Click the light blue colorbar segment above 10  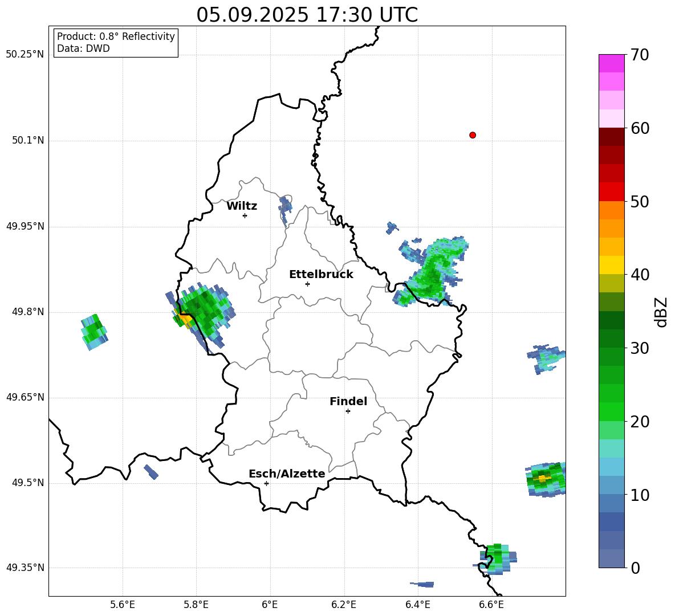pos(611,485)
